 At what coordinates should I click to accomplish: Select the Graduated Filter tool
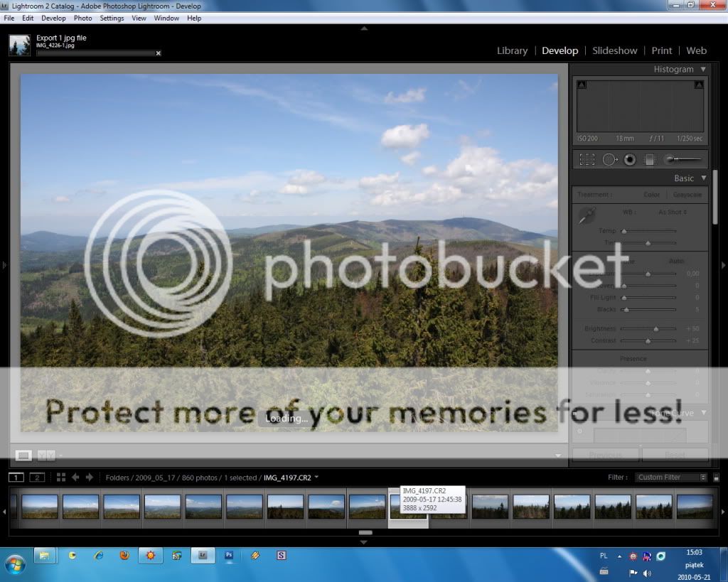(x=650, y=160)
